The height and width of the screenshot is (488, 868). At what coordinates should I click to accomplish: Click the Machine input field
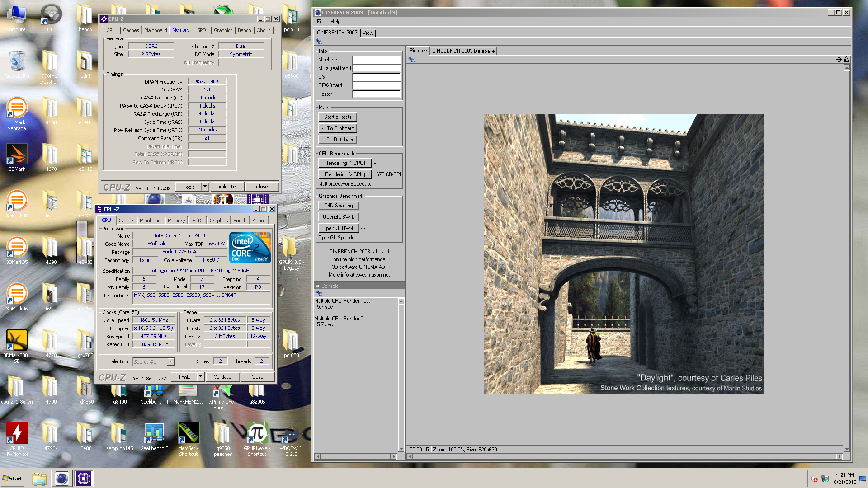[x=376, y=60]
